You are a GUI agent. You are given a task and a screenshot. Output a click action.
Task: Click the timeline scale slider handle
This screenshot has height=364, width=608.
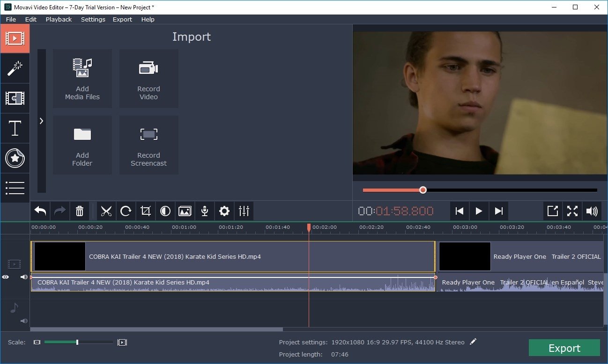coord(77,342)
